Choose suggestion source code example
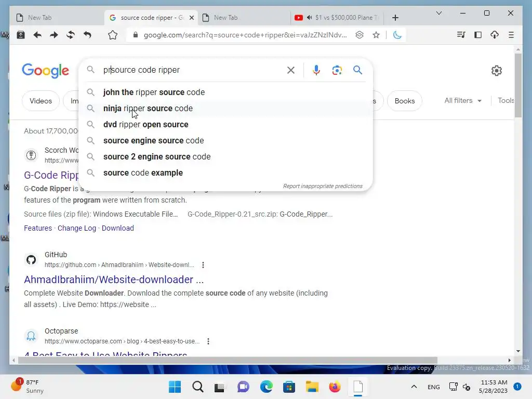Screen dimensions: 532x399 coord(225,172)
